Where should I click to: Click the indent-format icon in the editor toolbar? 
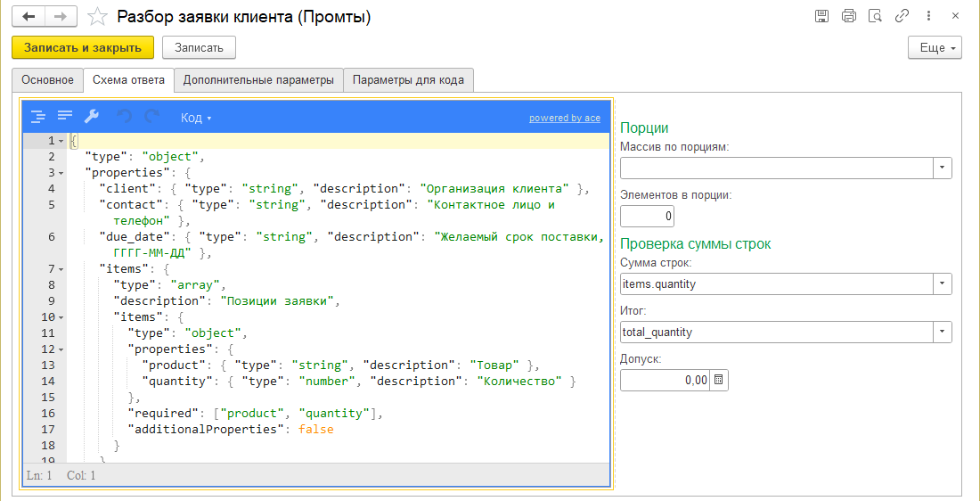tap(38, 117)
